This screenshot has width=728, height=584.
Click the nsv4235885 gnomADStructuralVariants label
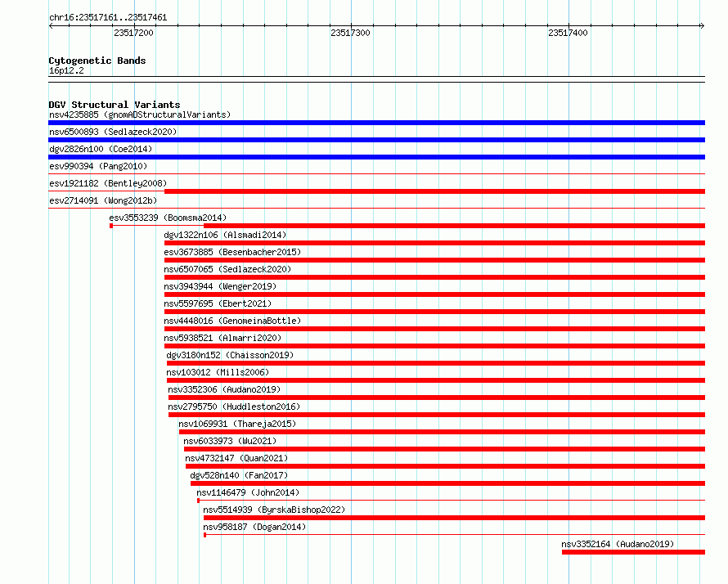pyautogui.click(x=140, y=115)
